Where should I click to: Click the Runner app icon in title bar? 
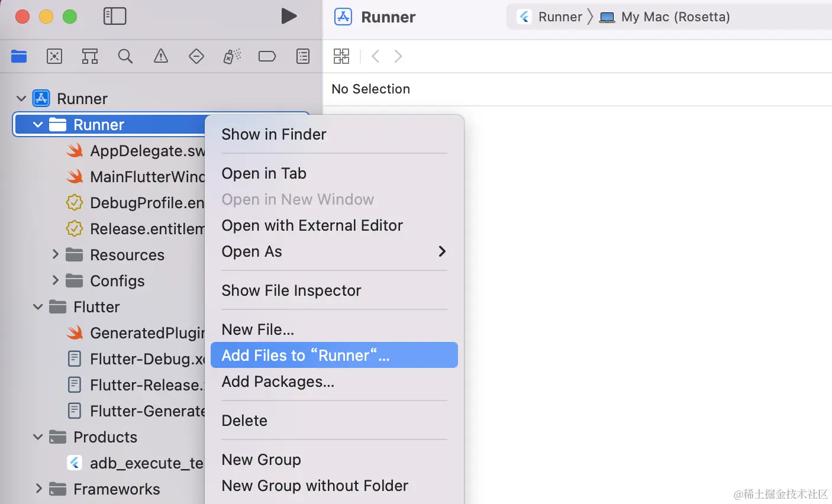(343, 17)
